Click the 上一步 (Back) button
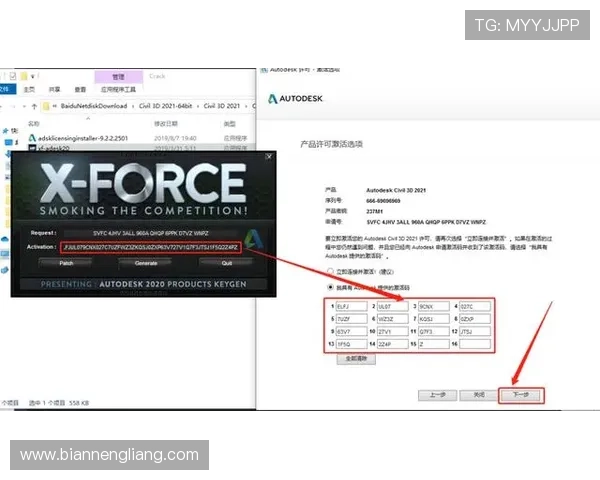 click(x=437, y=395)
